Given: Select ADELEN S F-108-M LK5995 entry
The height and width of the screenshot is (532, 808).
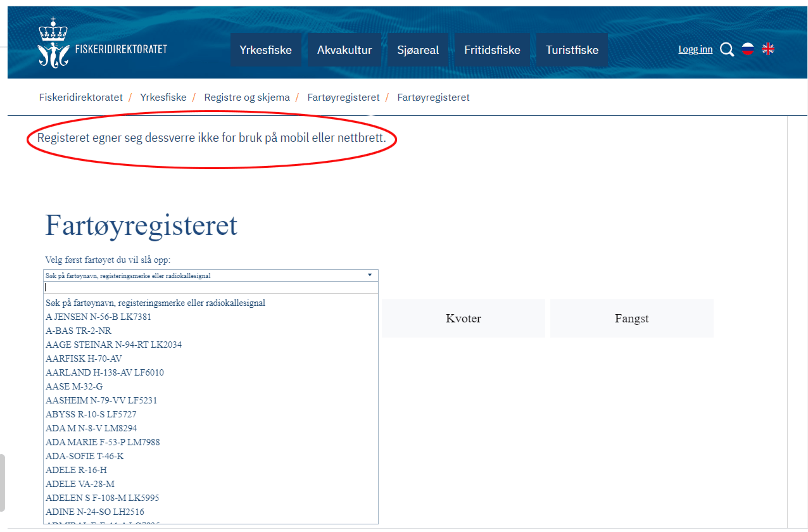Looking at the screenshot, I should 102,498.
